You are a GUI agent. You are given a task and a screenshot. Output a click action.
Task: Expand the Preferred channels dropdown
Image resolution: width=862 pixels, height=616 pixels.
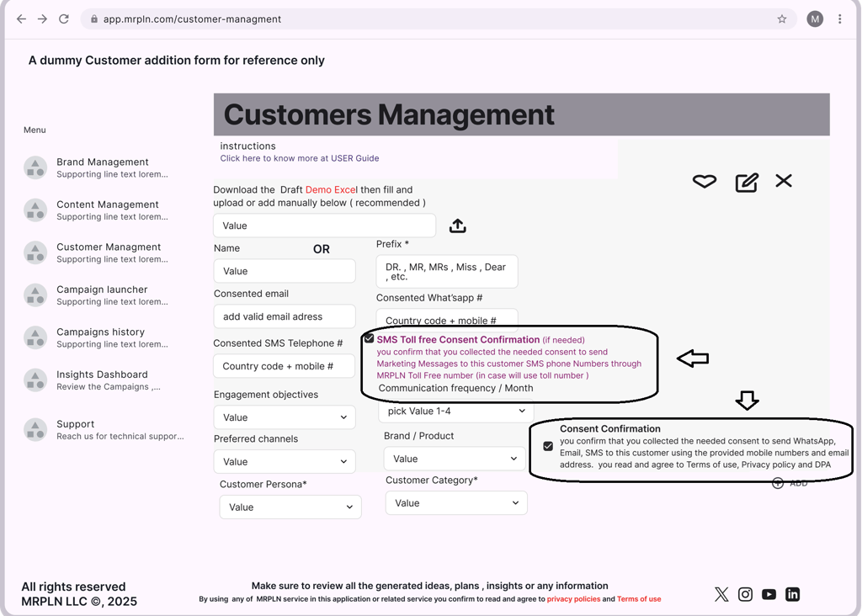tap(285, 462)
